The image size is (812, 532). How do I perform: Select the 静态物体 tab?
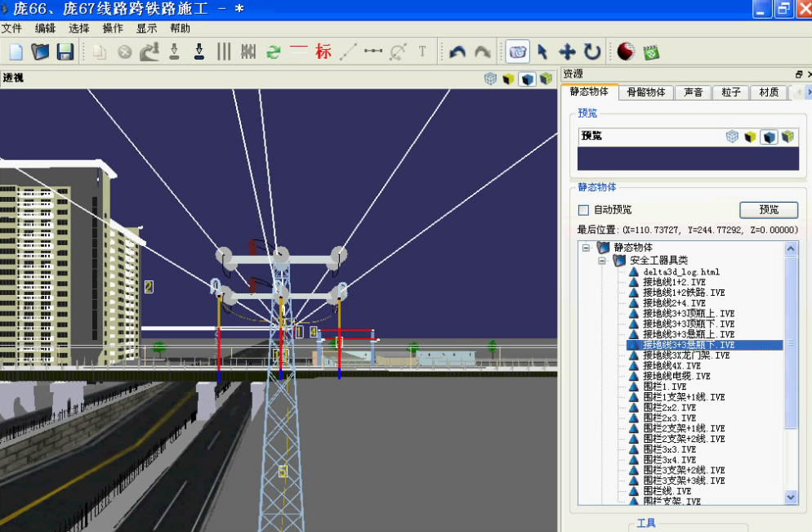589,92
